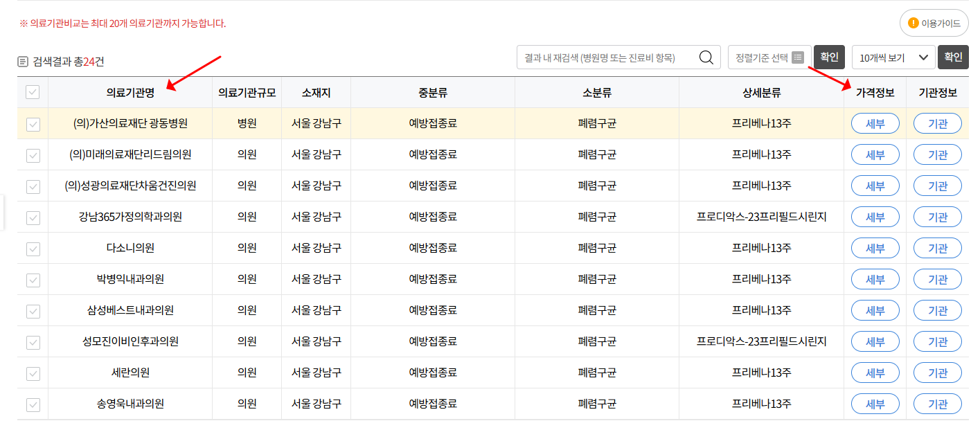
Task: Open the 이용가이드 usage guide
Action: [x=934, y=23]
